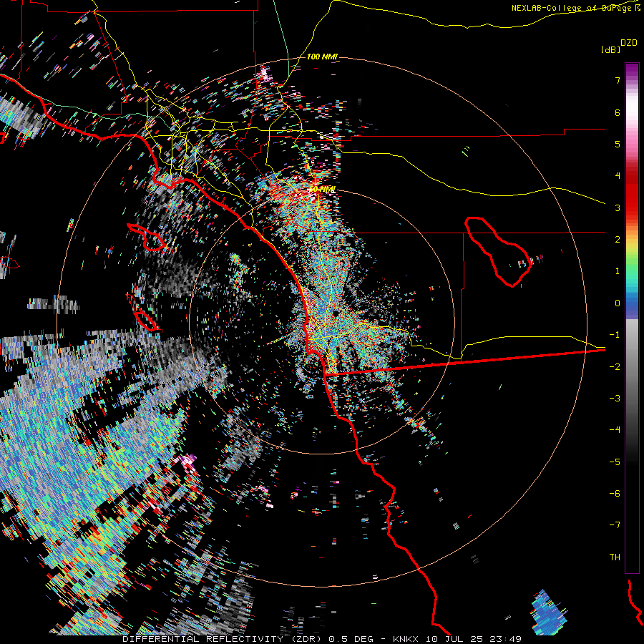The width and height of the screenshot is (644, 644).
Task: Click the 10 JUL 25 date text
Action: pyautogui.click(x=455, y=639)
